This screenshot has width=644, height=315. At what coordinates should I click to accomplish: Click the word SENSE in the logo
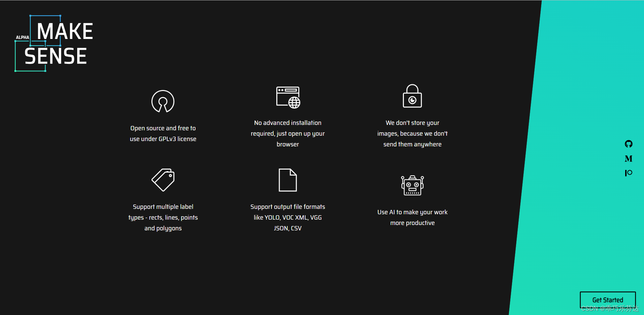(56, 56)
